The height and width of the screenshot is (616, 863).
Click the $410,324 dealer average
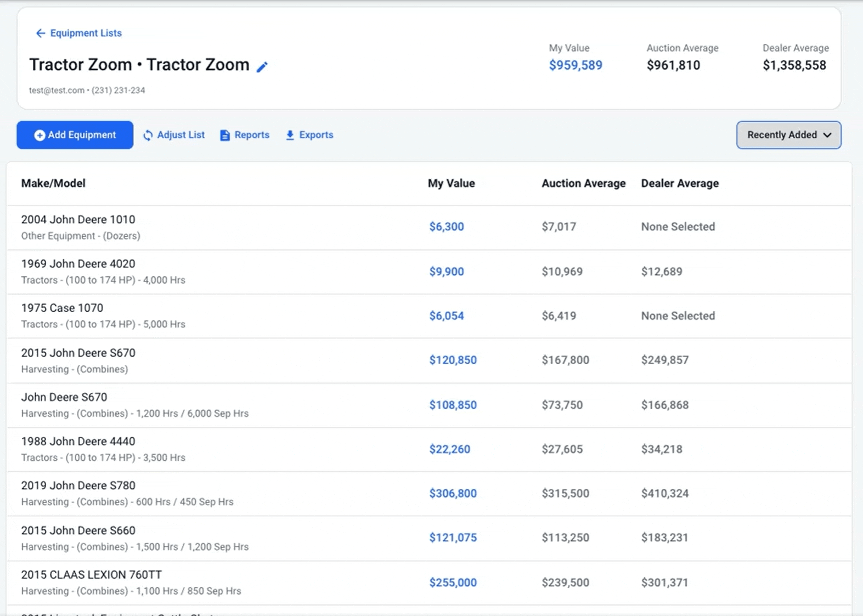[665, 494]
